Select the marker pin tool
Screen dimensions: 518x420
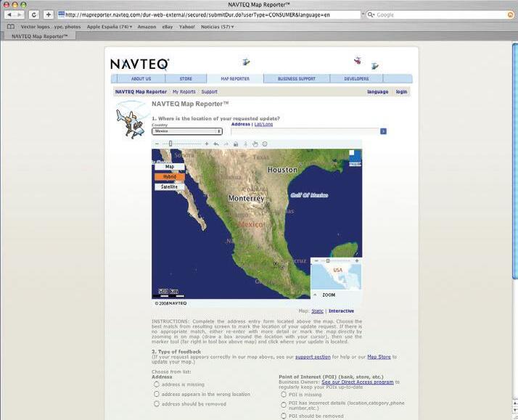[x=245, y=144]
